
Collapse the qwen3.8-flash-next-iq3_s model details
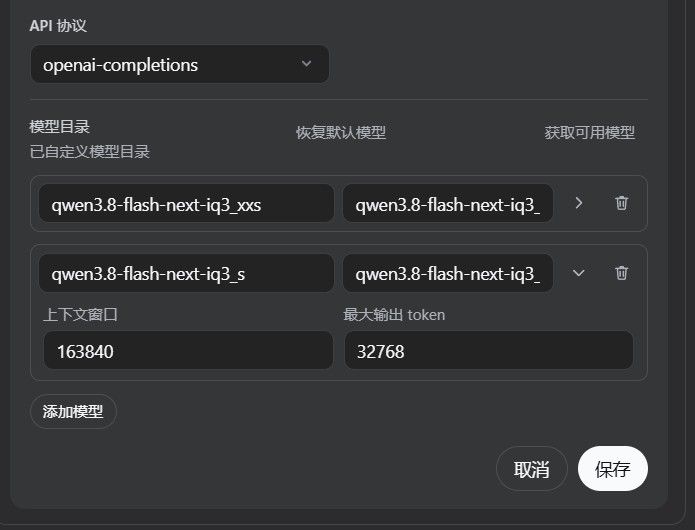[x=578, y=273]
